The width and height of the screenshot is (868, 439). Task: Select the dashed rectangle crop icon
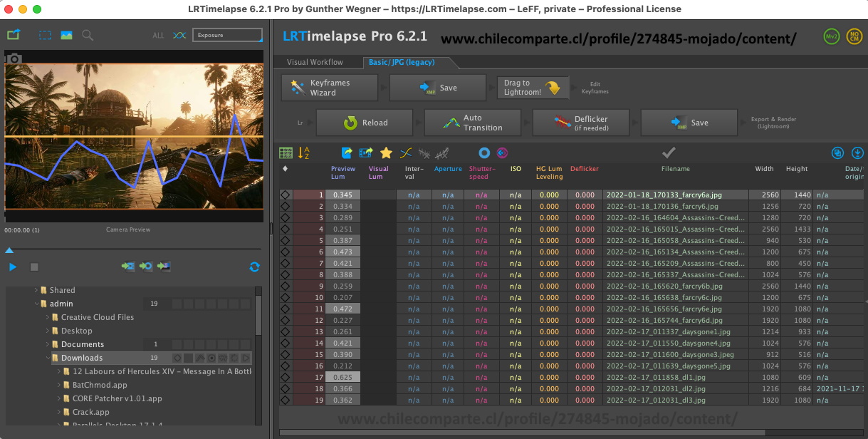(45, 35)
